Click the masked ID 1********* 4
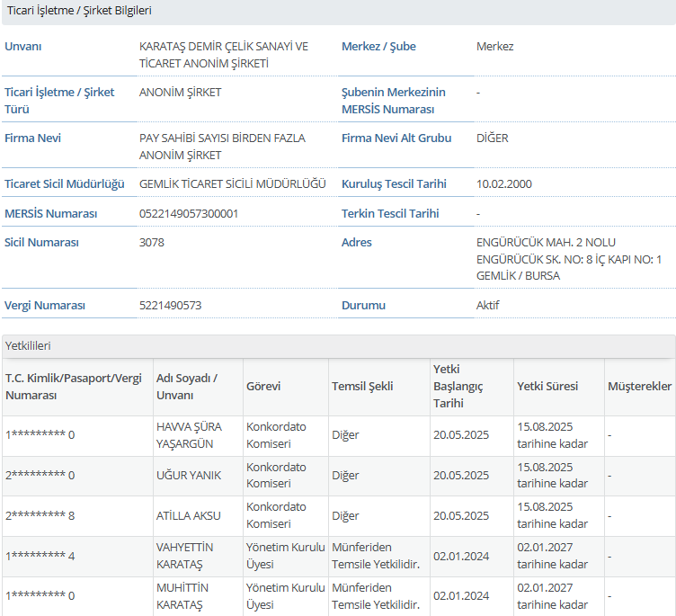676x616 pixels. [x=40, y=556]
